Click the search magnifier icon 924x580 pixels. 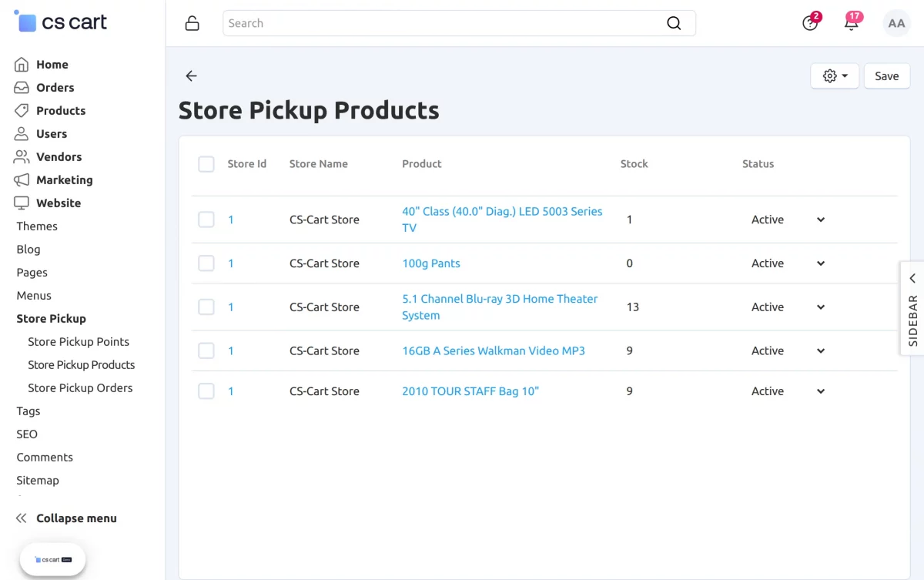(x=674, y=23)
